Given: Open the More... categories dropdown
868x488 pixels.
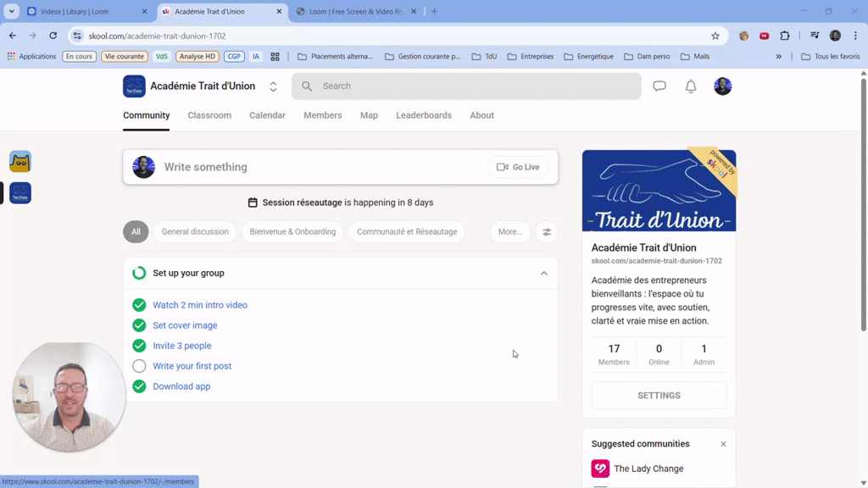Looking at the screenshot, I should click(509, 232).
